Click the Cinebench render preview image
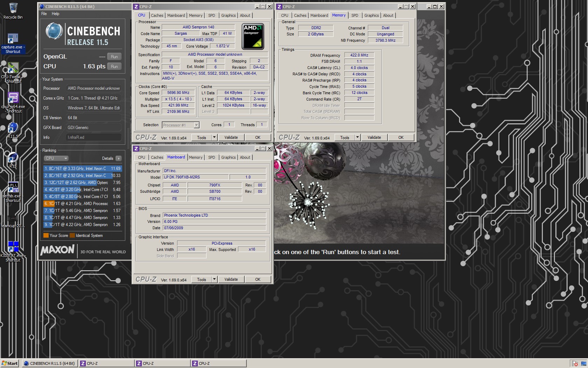Image resolution: width=588 pixels, height=368 pixels. click(x=359, y=192)
